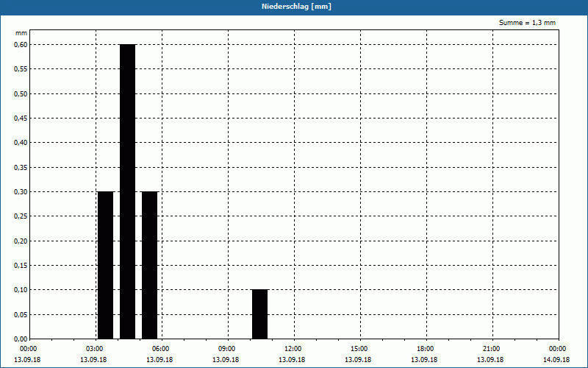Click the 0,30 y-axis label

21,192
